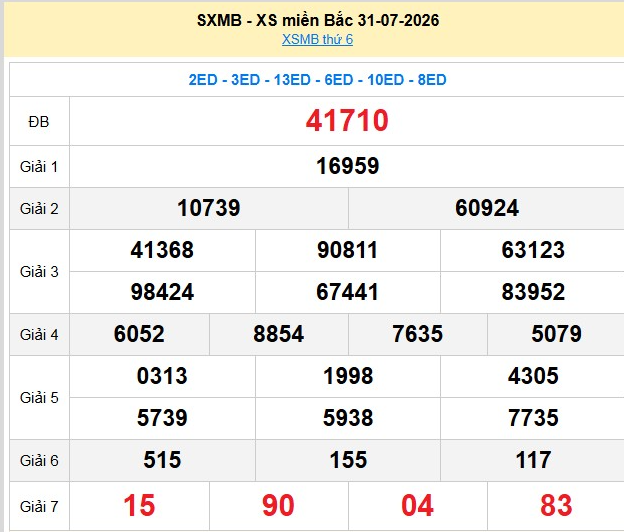Select the Giải 5 number 4305
This screenshot has height=532, width=624.
tap(533, 376)
